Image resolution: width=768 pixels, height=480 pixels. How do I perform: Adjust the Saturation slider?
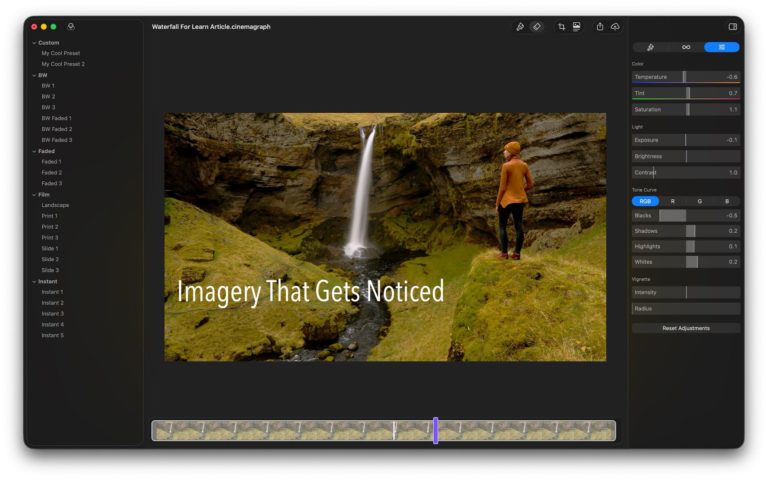pyautogui.click(x=686, y=110)
